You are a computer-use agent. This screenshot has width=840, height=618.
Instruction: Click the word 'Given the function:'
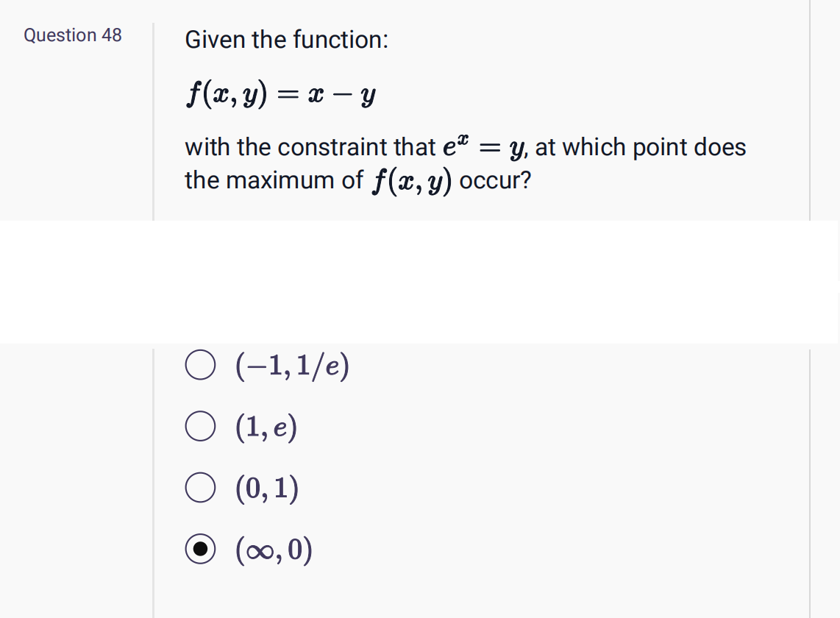coord(286,40)
